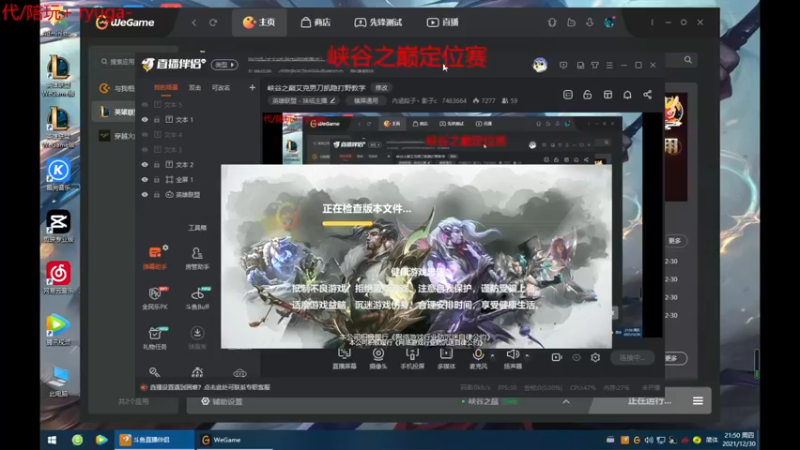Open the 英雄联盟 category selector with pencil

click(304, 101)
